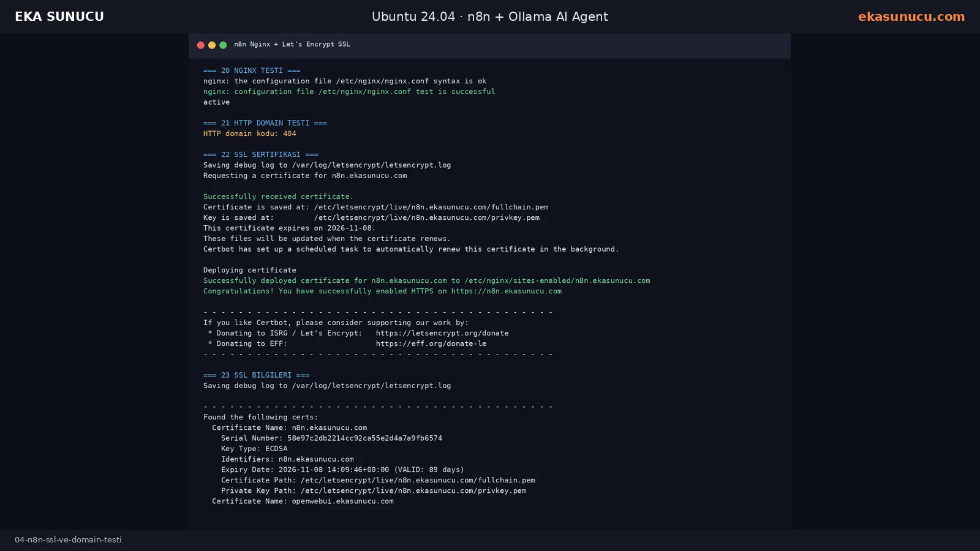
Task: Click footer caption '04-n8n-ssl-ve-domain-testi'
Action: [68, 540]
